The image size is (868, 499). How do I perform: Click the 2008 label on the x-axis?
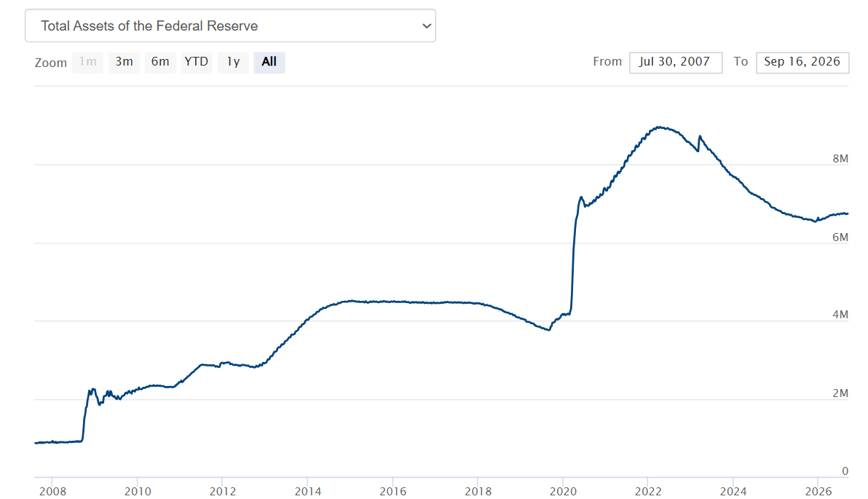coord(52,491)
